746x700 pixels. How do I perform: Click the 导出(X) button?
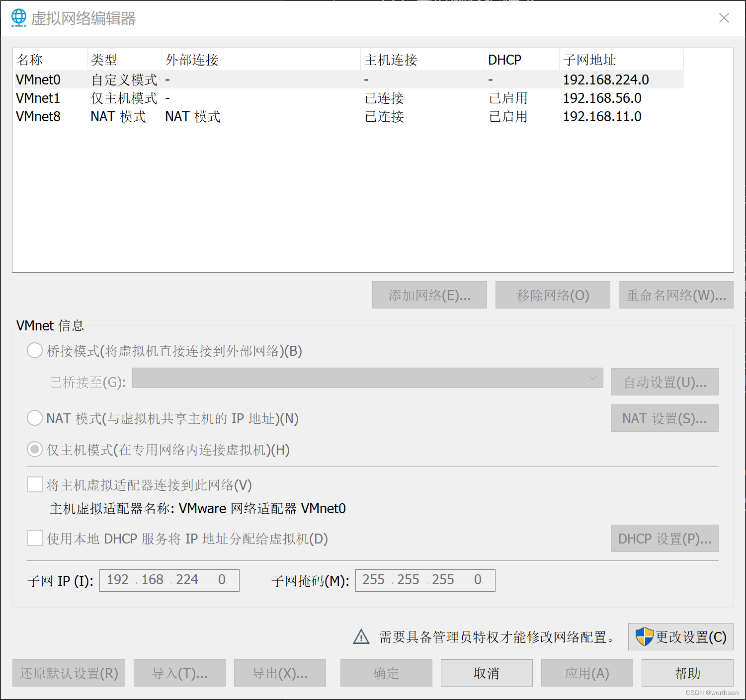[x=280, y=673]
